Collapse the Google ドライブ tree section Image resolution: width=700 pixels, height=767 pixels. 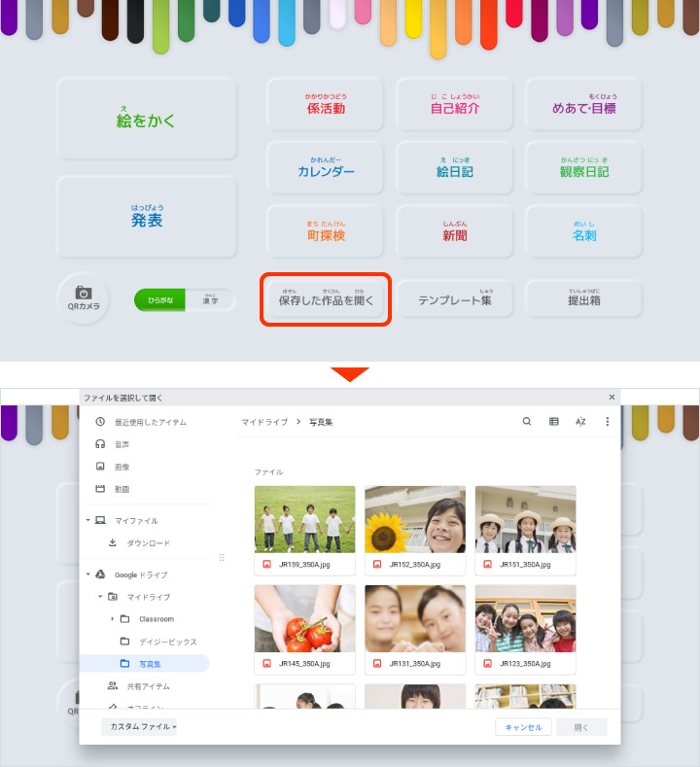pos(88,575)
